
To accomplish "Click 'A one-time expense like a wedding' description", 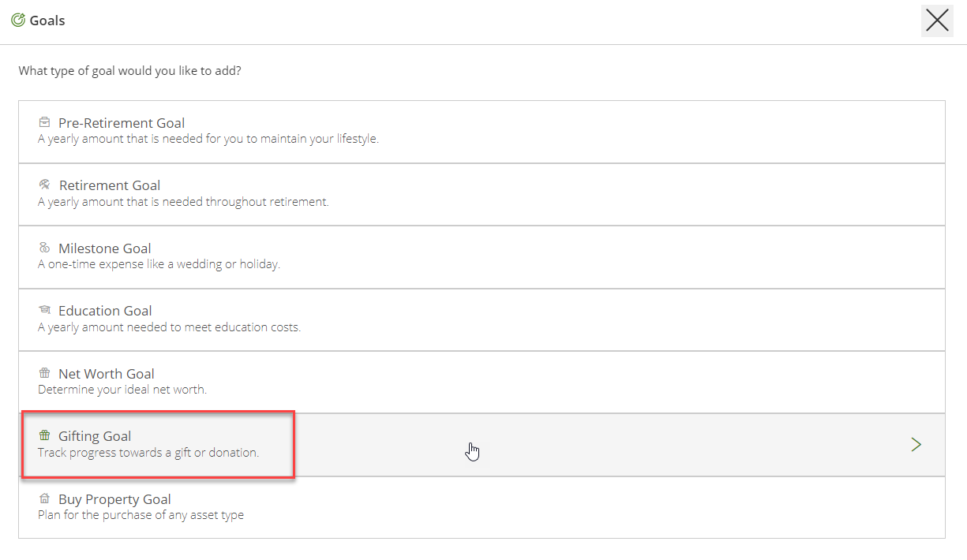I will click(x=159, y=264).
